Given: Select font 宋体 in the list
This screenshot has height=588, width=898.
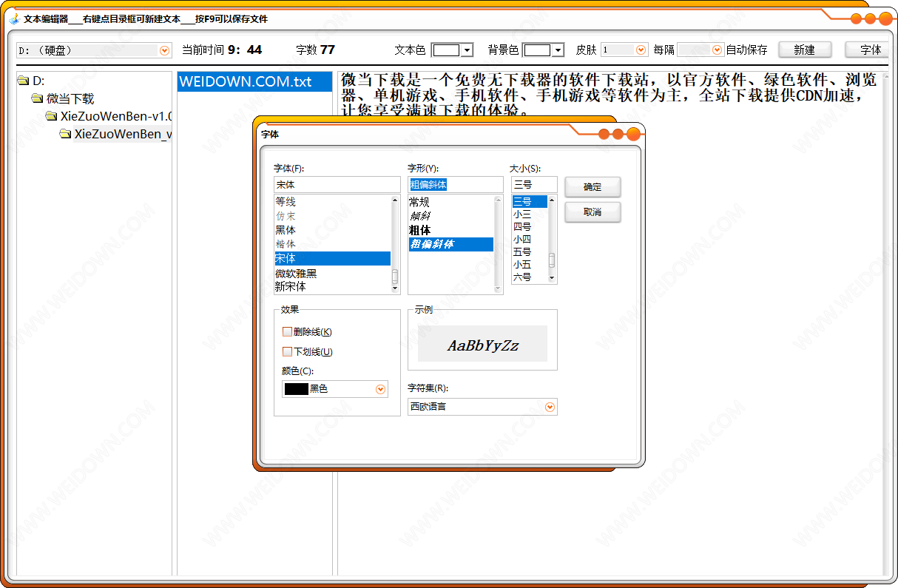Looking at the screenshot, I should pyautogui.click(x=332, y=258).
